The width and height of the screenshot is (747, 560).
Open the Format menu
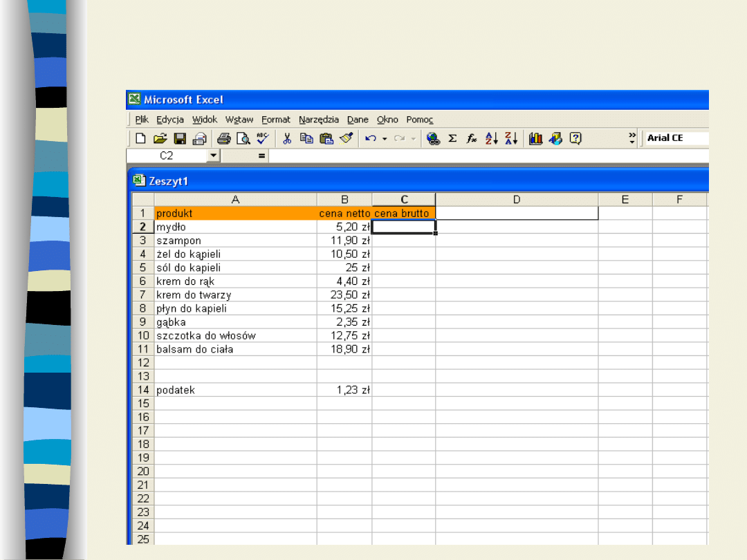tap(276, 120)
